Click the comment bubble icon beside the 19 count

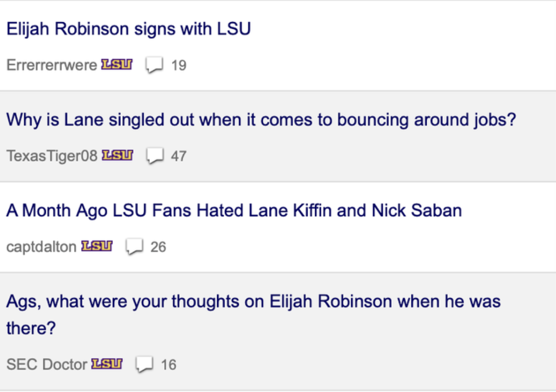point(154,66)
